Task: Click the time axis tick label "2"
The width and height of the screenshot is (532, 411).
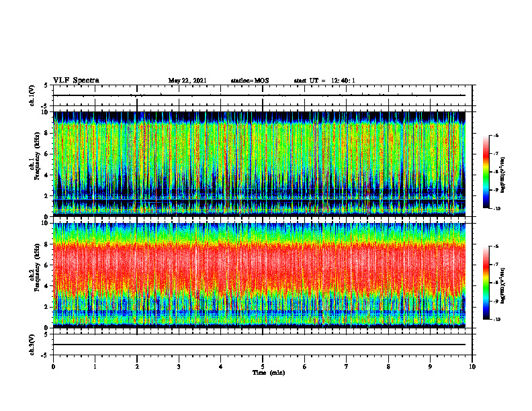Action: click(x=137, y=367)
